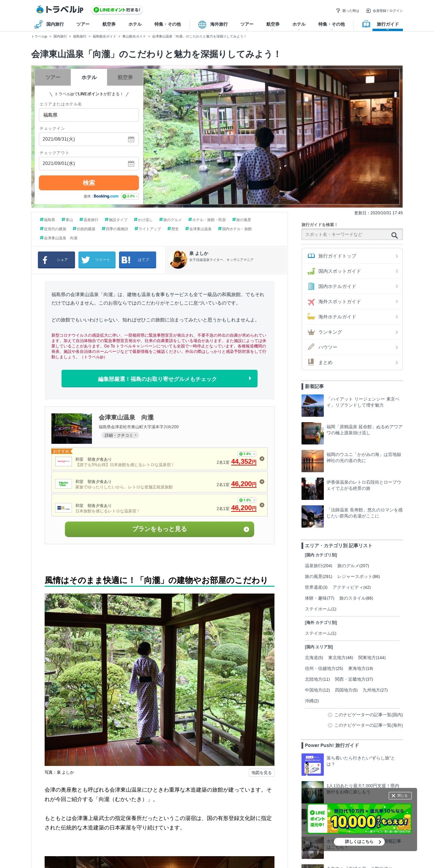Viewport: 434px width, 868px height.
Task: Click the 海外旅行 globe icon
Action: (202, 24)
